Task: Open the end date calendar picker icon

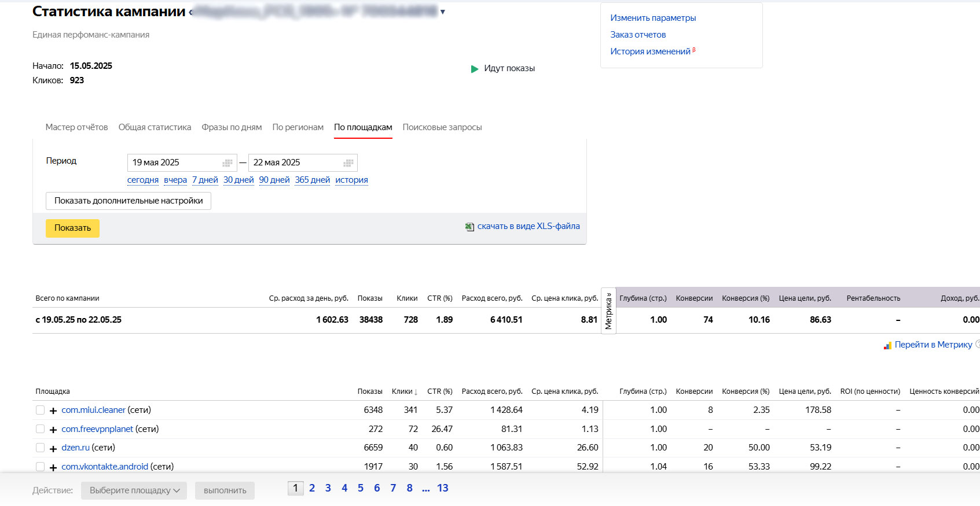Action: pos(348,163)
